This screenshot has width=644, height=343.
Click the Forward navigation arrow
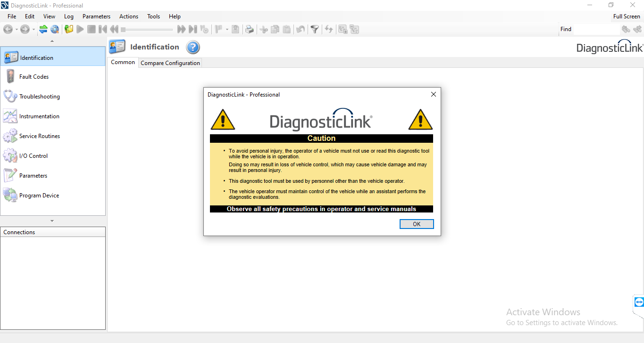coord(25,29)
